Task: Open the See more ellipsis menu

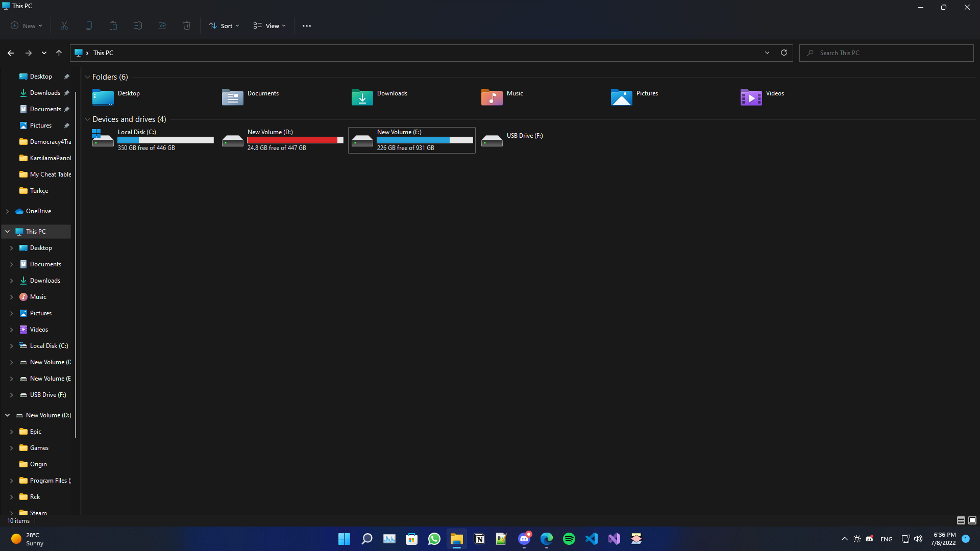Action: click(306, 26)
